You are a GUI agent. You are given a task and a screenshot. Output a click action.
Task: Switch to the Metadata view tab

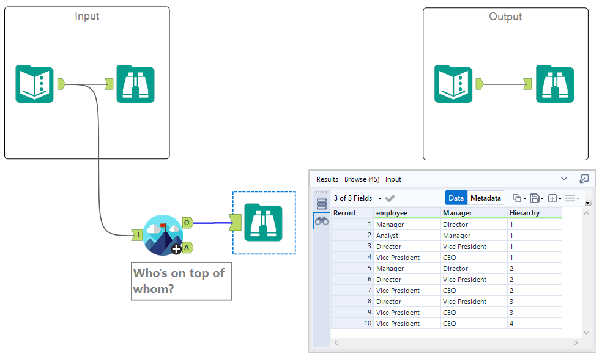coord(486,198)
